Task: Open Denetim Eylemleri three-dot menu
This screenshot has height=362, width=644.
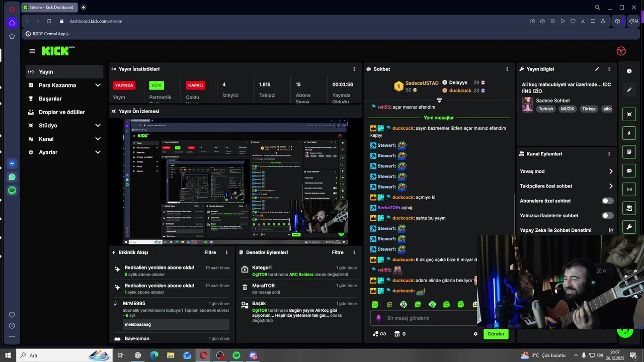Action: coord(354,252)
